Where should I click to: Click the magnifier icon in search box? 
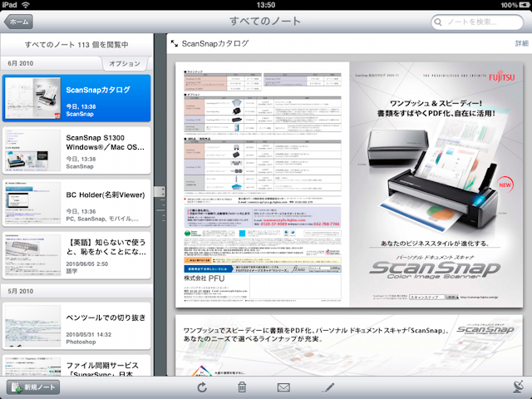pyautogui.click(x=438, y=22)
